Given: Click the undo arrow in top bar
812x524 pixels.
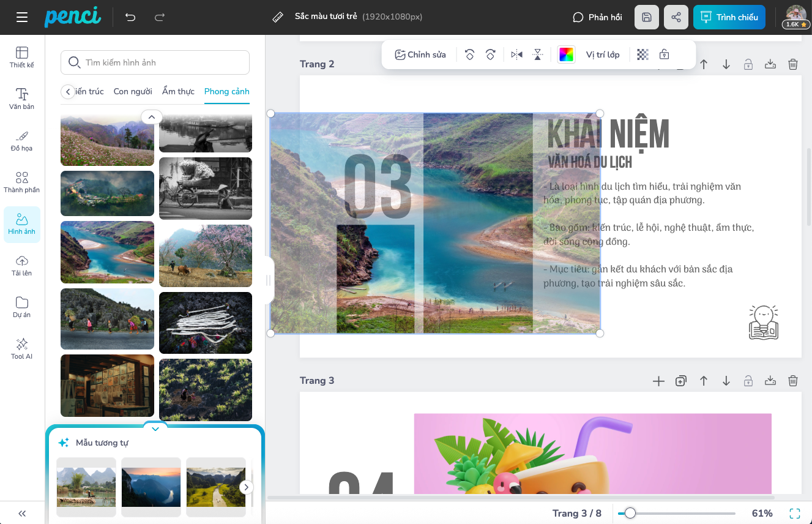Looking at the screenshot, I should click(130, 17).
